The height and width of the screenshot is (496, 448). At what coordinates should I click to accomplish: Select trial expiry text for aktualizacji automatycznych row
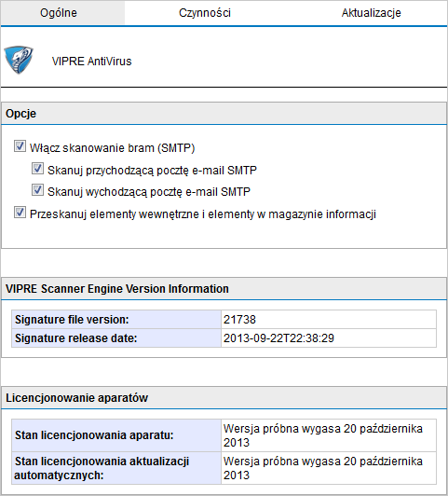[323, 468]
